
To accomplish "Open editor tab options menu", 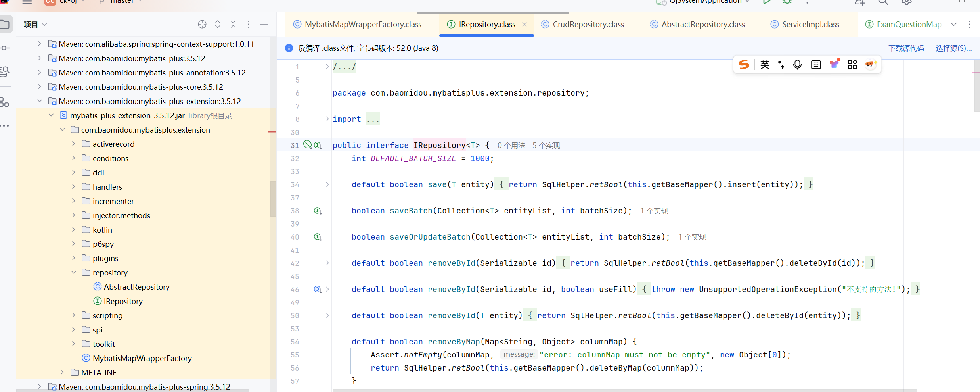I will pos(969,24).
